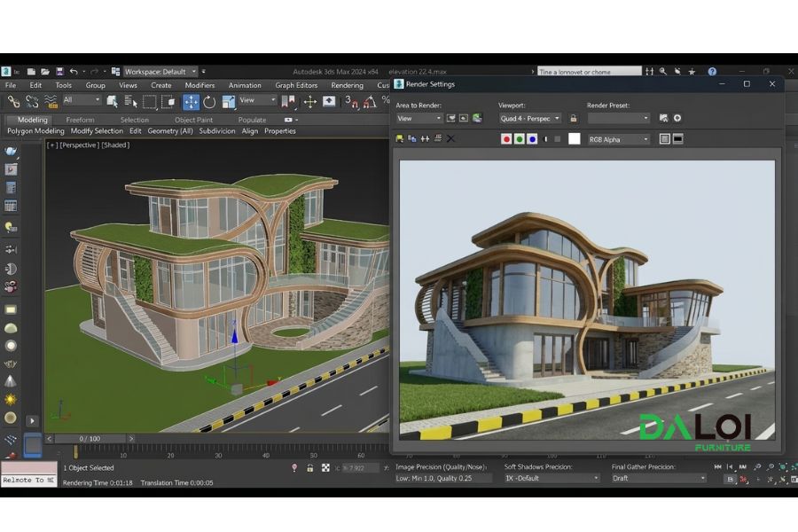The height and width of the screenshot is (532, 798).
Task: Activate the Select Object tool
Action: [x=113, y=102]
